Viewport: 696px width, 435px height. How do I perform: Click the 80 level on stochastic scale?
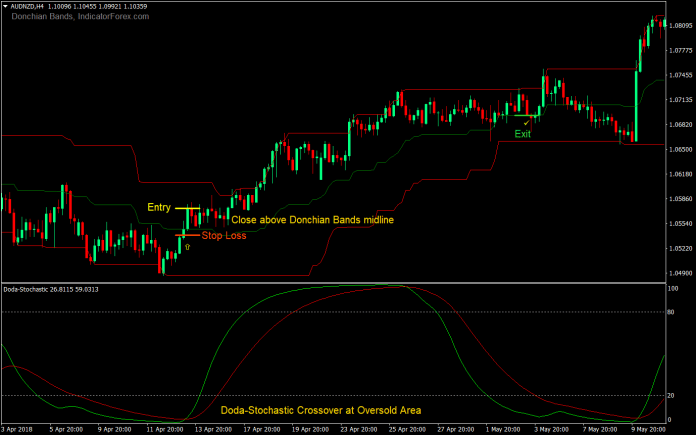click(x=673, y=313)
